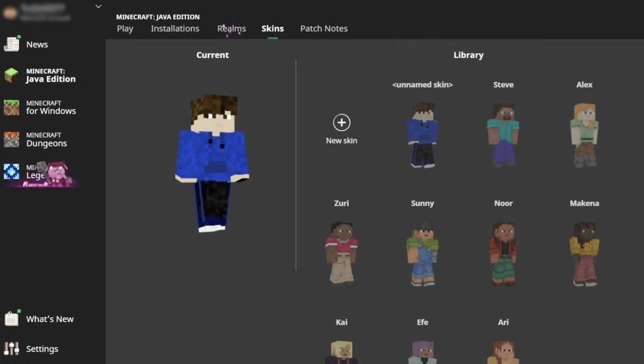Switch to the Play tab
This screenshot has height=364, width=644.
[x=125, y=29]
